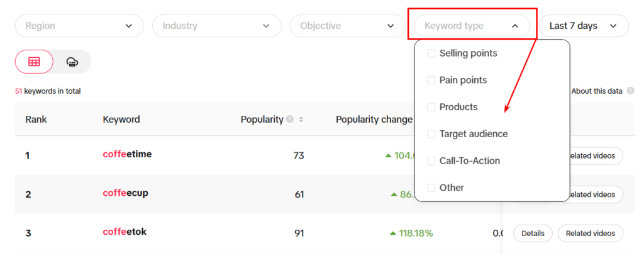
Task: Tick the Products checkbox
Action: click(x=431, y=107)
